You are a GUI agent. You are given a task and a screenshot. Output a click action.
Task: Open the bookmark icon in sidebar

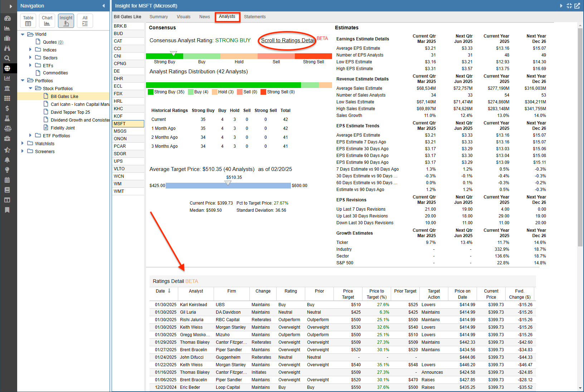point(7,210)
